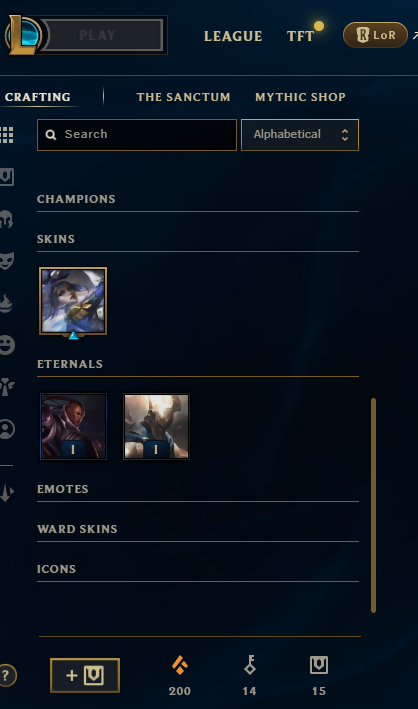418x709 pixels.
Task: Select the skin shard thumbnail under Skins
Action: point(73,301)
